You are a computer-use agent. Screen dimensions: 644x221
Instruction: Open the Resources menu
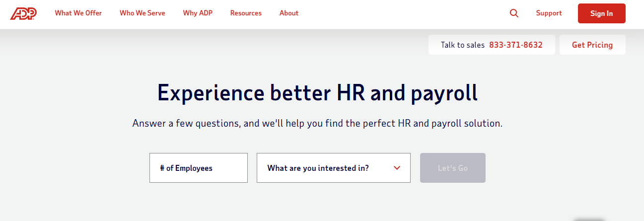pos(246,13)
